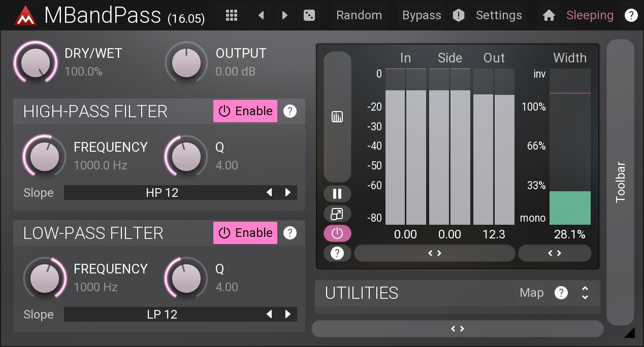
Task: Click the Output knob
Action: (x=186, y=62)
